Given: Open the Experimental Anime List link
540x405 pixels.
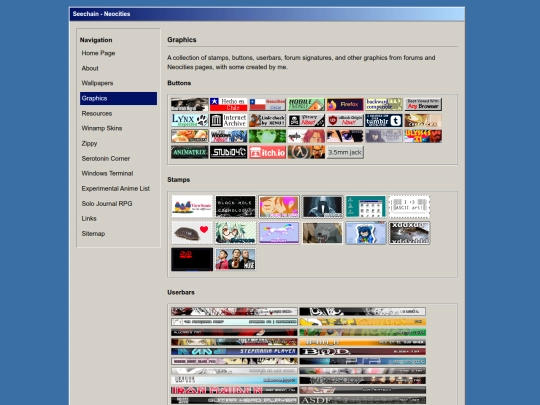Looking at the screenshot, I should (x=115, y=188).
